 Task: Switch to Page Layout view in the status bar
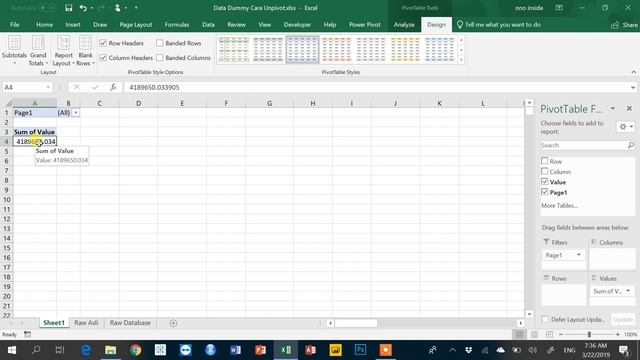click(534, 334)
